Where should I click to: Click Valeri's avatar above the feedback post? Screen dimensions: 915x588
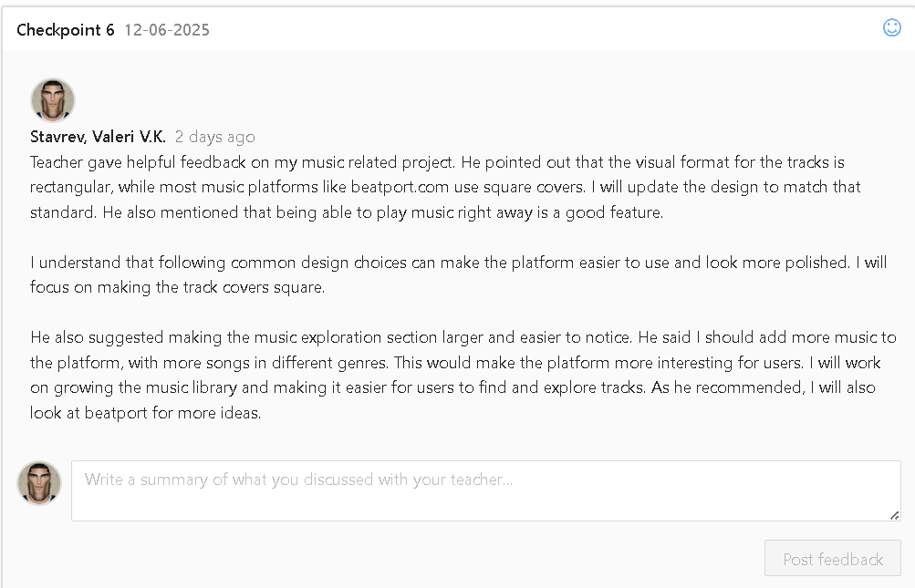tap(53, 99)
